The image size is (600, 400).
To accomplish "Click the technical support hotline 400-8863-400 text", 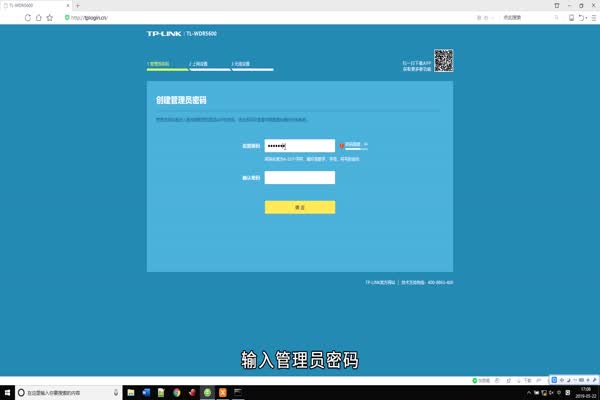I will click(x=427, y=282).
